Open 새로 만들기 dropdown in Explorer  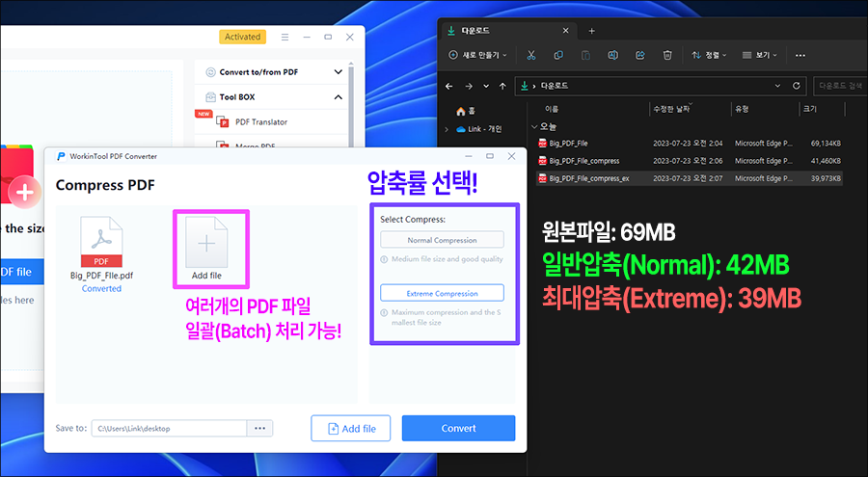477,55
